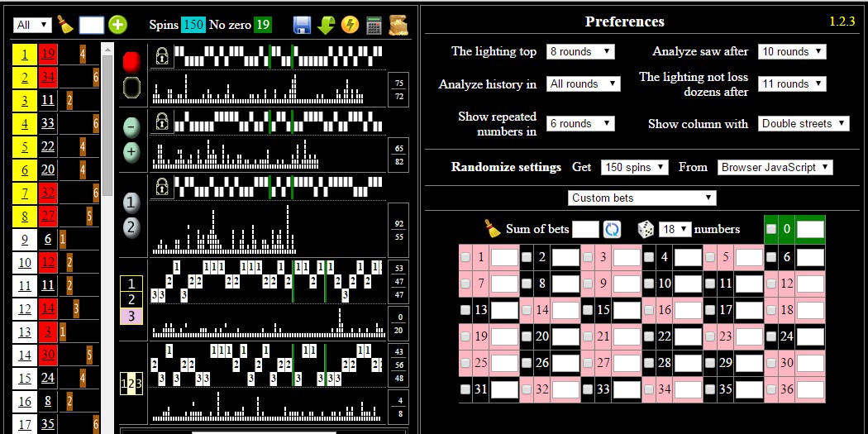Viewport: 868px width, 434px height.
Task: Click the padlock in the minus/plus row
Action: tap(162, 121)
